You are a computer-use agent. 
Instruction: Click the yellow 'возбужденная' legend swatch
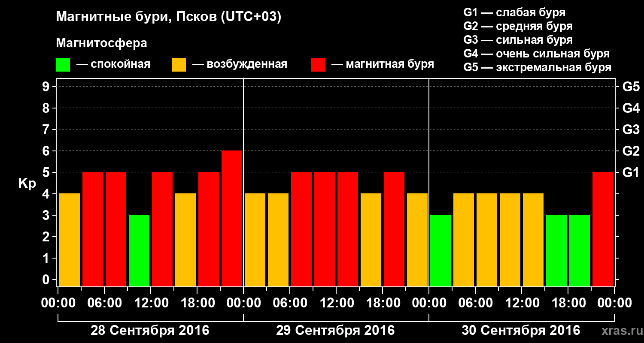179,65
